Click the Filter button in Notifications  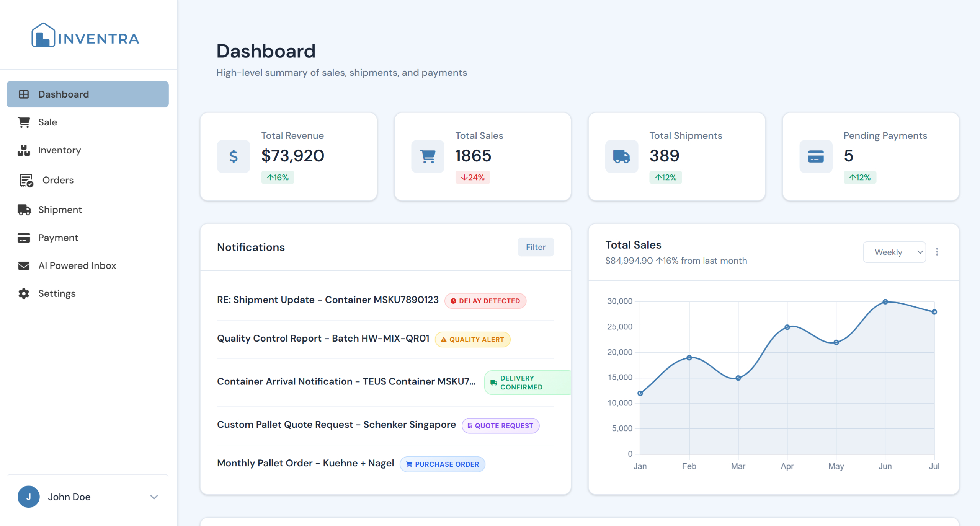click(x=536, y=247)
